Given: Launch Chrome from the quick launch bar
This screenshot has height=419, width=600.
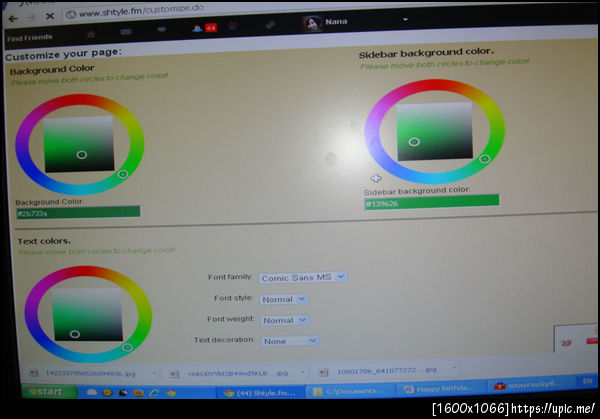Looking at the screenshot, I should tap(171, 393).
